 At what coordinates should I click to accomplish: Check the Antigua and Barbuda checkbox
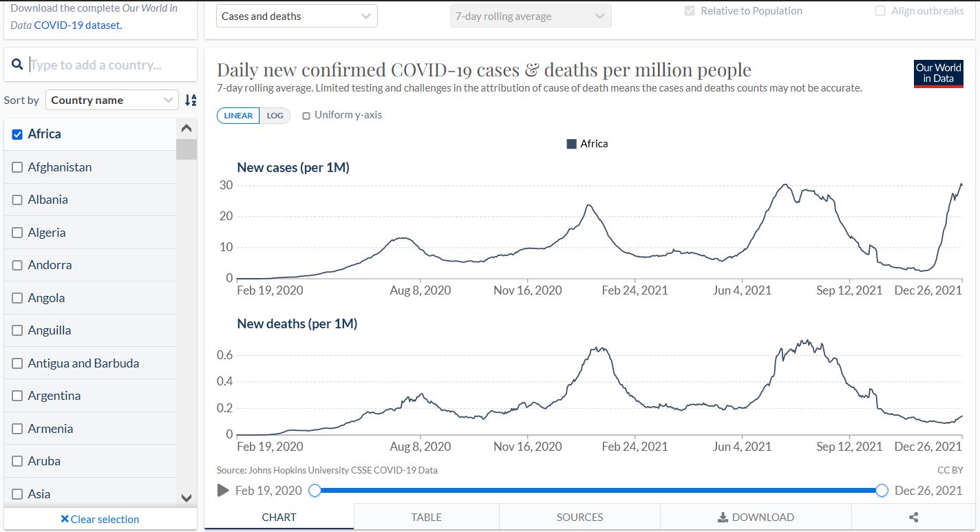(17, 363)
